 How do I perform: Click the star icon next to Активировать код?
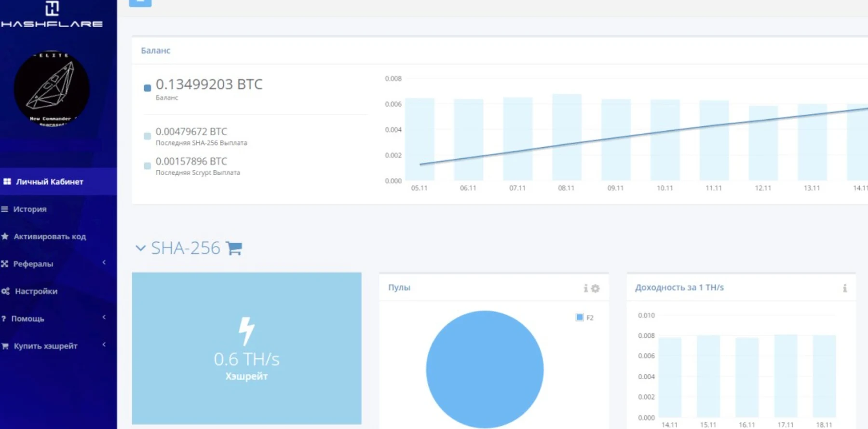click(5, 236)
